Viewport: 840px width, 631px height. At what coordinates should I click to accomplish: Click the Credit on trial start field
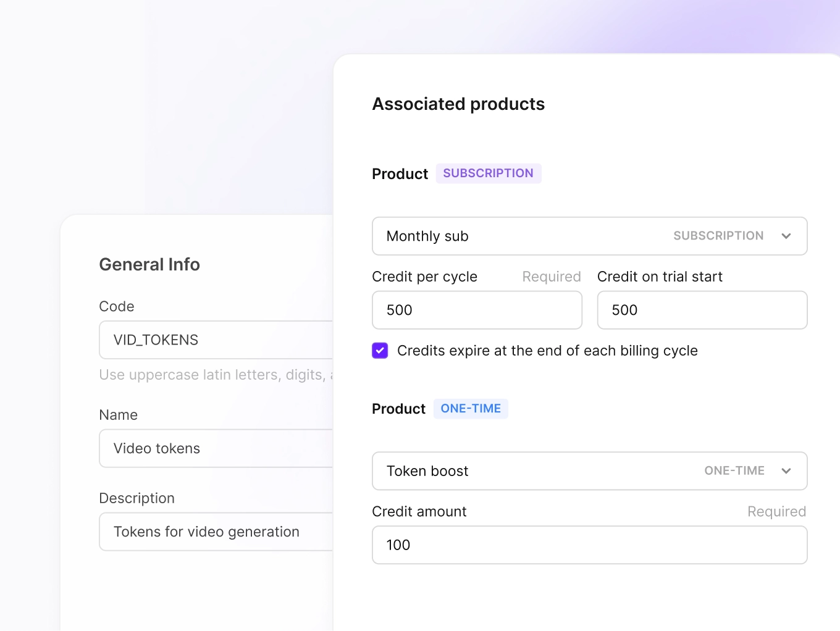click(x=702, y=310)
